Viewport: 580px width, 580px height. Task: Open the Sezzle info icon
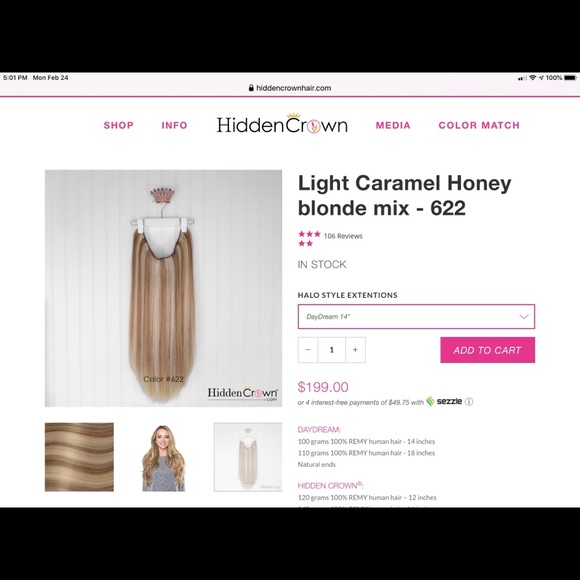tap(469, 402)
